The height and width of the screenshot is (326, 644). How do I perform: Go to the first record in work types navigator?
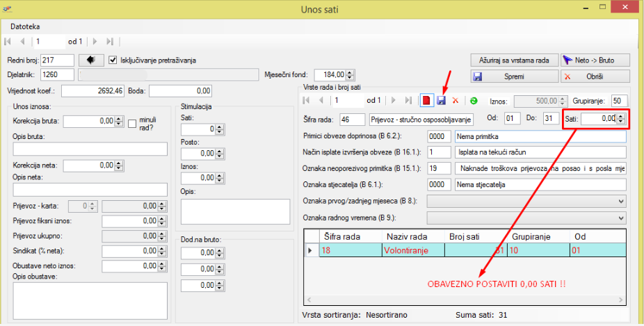(x=308, y=100)
